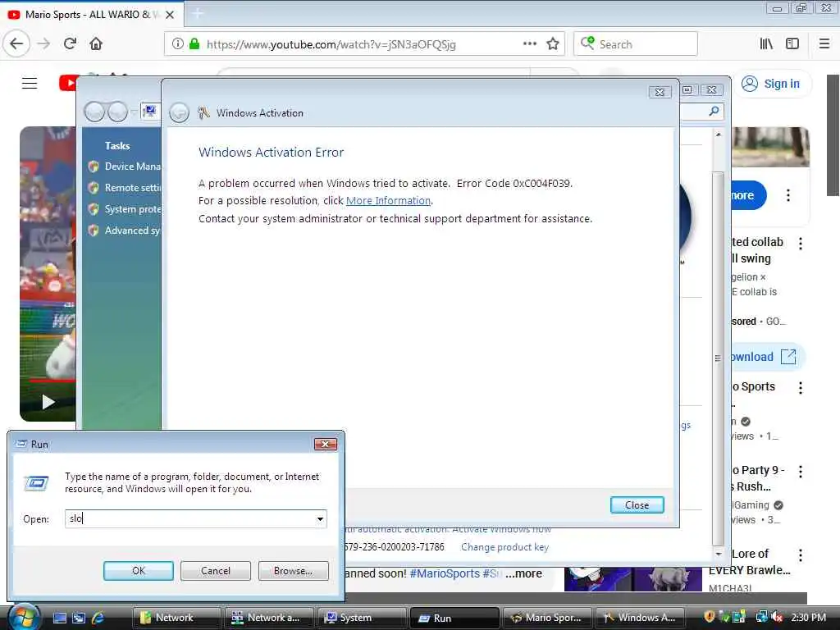
Task: Open Device Manager task link
Action: coord(126,167)
